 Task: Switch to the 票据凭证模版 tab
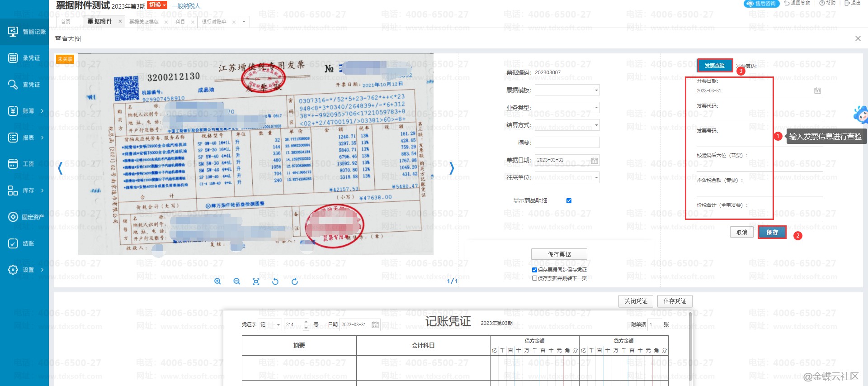(x=144, y=22)
